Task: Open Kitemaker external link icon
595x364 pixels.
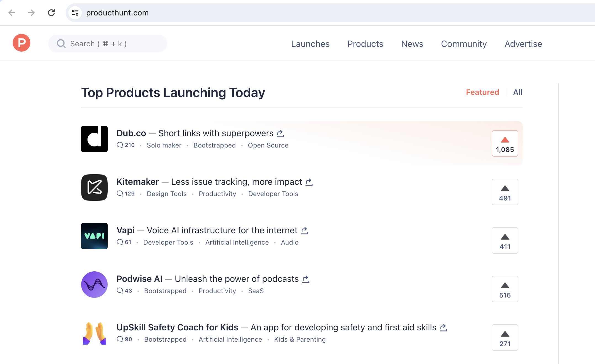Action: tap(309, 182)
